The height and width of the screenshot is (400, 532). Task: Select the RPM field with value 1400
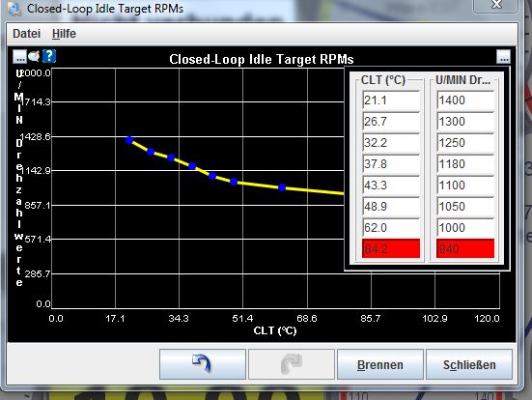465,100
